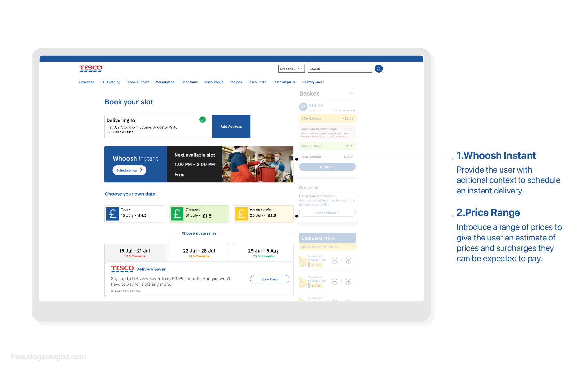Toggle green checkmark on Delivering to address
This screenshot has width=588, height=370.
tap(203, 120)
